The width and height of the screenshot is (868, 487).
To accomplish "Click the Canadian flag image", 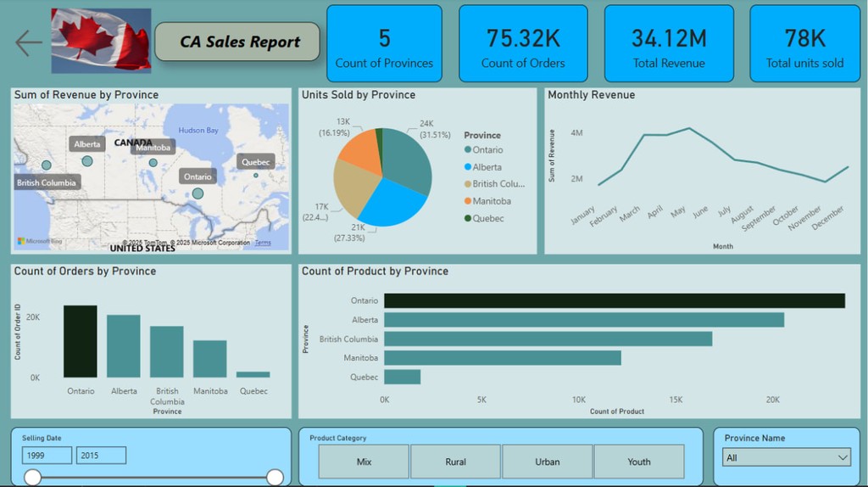I will (101, 41).
